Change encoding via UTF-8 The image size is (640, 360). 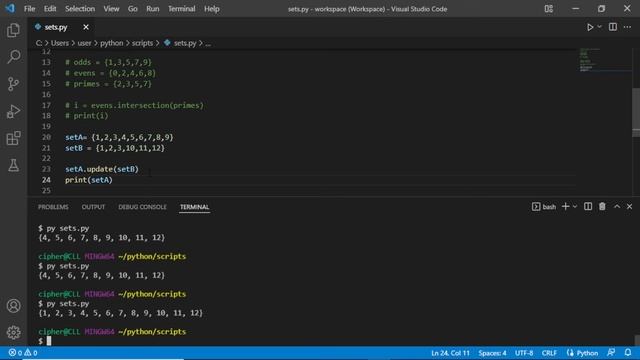(524, 353)
